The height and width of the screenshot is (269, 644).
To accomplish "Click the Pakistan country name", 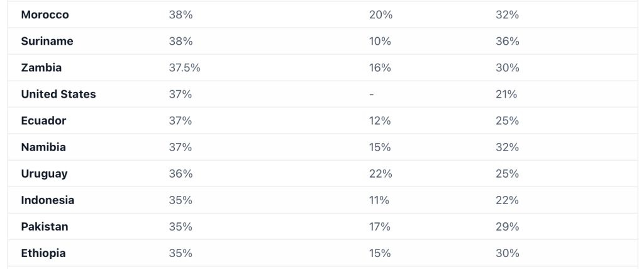I will point(45,226).
